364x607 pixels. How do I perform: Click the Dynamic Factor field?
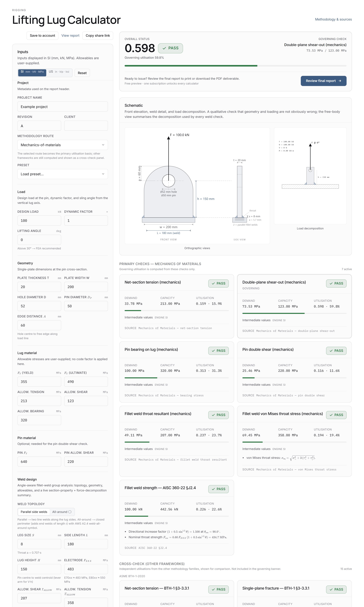click(x=86, y=221)
